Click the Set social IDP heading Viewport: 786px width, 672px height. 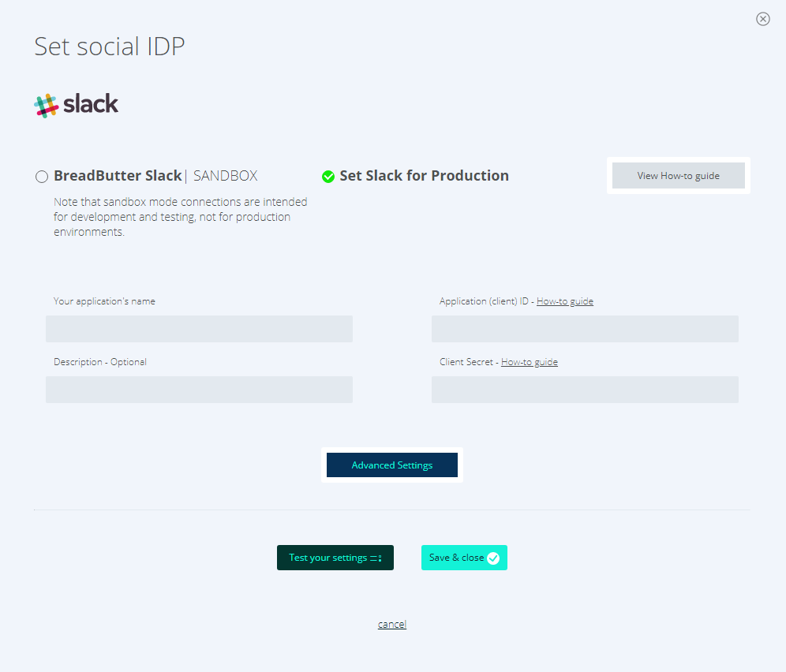[x=109, y=46]
